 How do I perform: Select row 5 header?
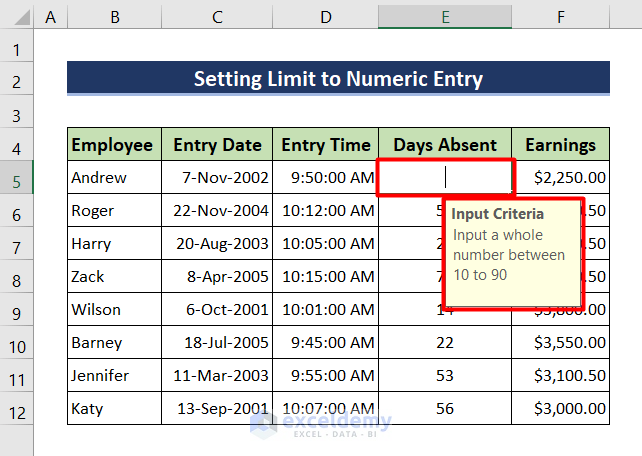17,178
